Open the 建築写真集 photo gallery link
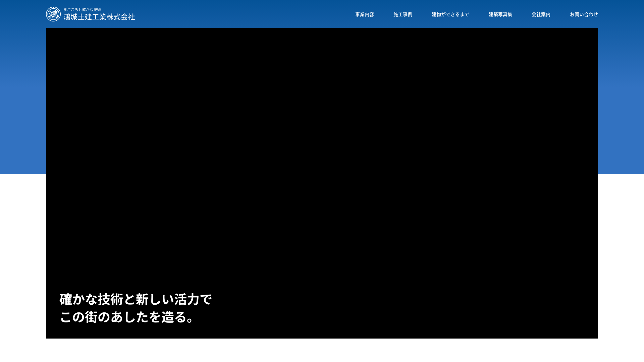 [x=500, y=14]
